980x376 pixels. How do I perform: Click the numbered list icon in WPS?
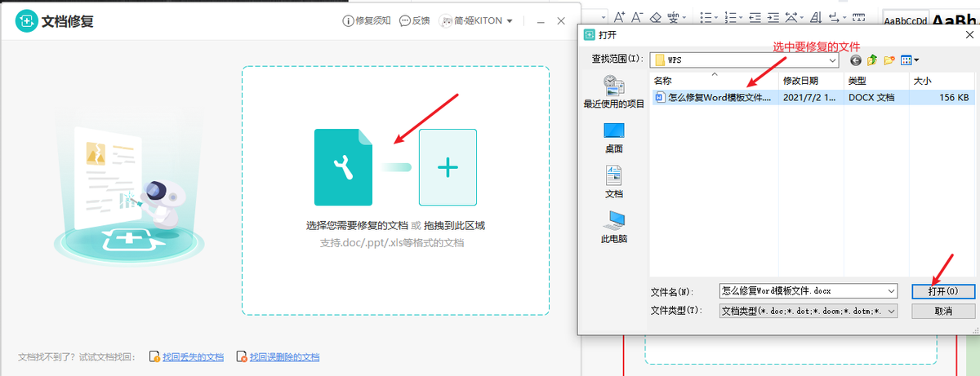(730, 16)
